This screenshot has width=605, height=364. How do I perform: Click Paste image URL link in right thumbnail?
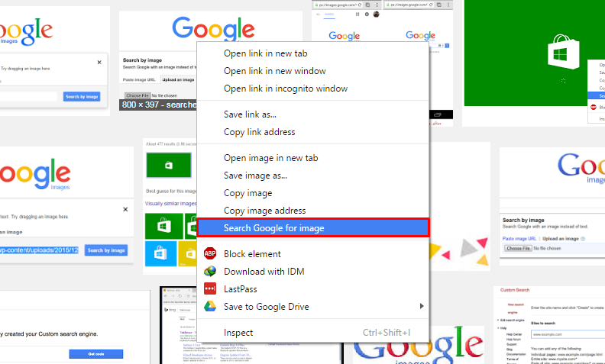(519, 239)
